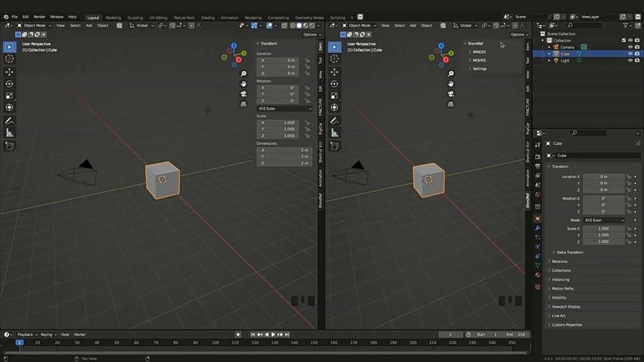This screenshot has width=644, height=362.
Task: Click the Start frame field in timeline
Action: [487, 334]
